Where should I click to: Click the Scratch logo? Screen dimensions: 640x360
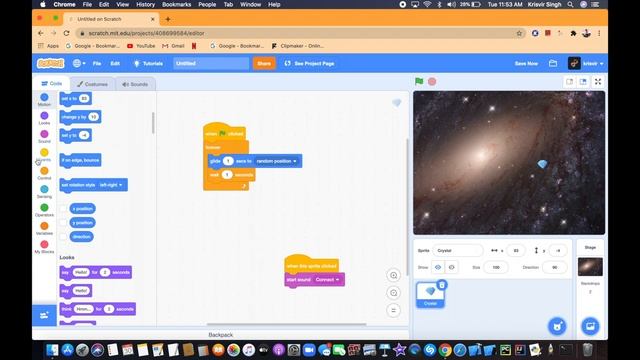(51, 63)
